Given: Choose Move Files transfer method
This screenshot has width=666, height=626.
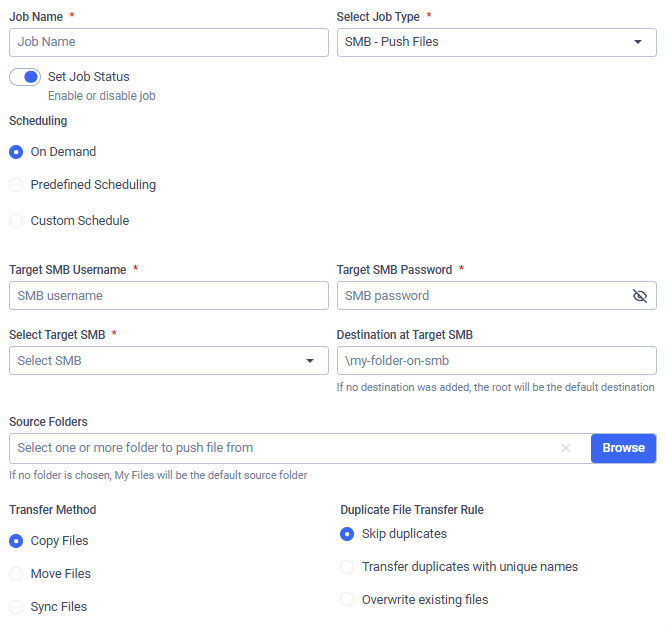Looking at the screenshot, I should pos(16,574).
